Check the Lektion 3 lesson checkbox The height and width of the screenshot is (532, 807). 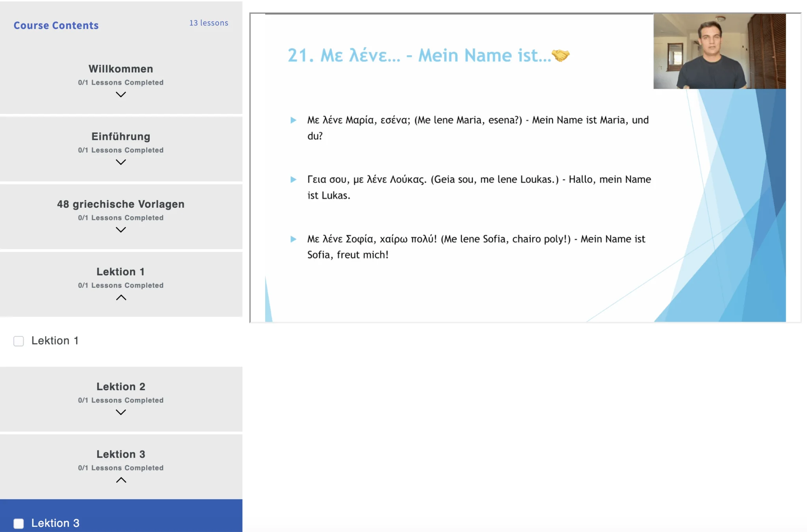click(19, 523)
